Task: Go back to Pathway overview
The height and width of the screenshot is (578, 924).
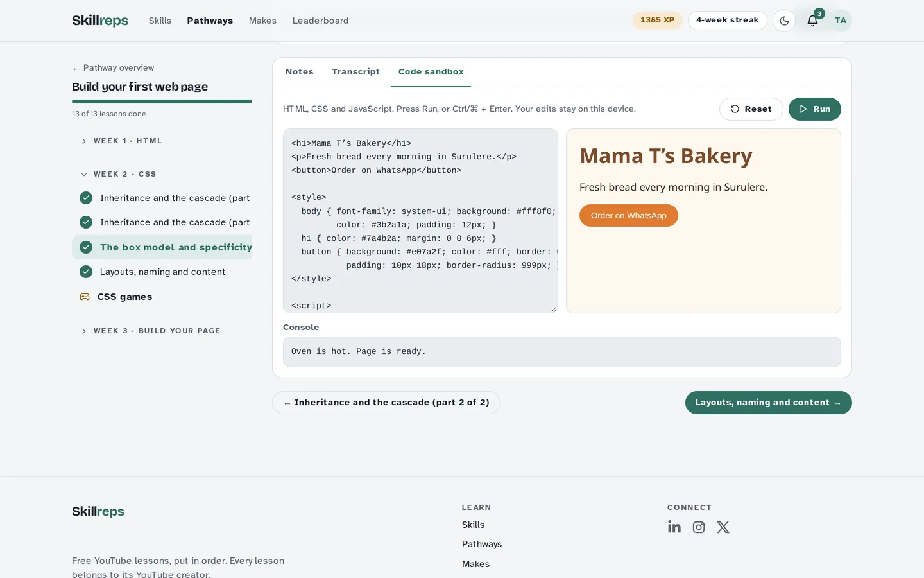Action: coord(113,68)
